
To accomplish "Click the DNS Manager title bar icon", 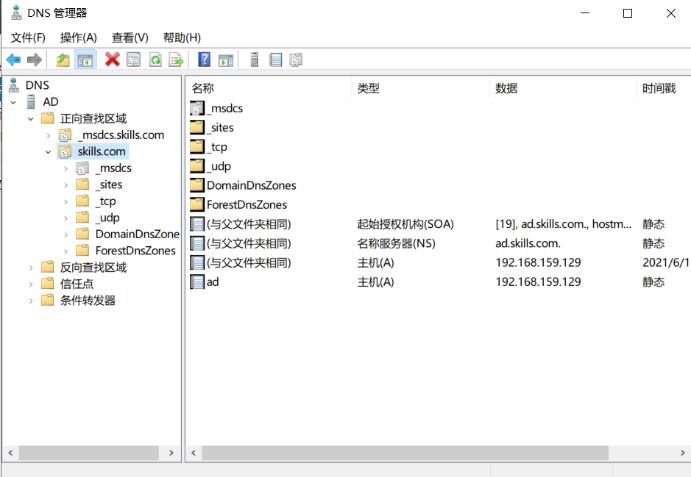I will pyautogui.click(x=16, y=13).
